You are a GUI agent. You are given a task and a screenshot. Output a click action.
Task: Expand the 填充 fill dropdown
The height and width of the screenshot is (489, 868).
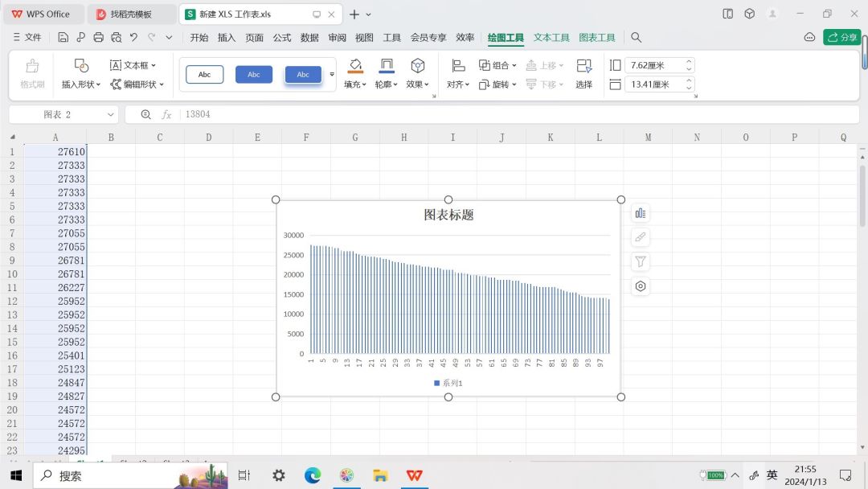pos(355,84)
